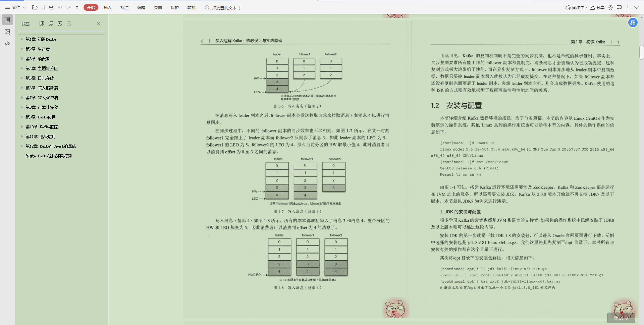This screenshot has height=325, width=644.
Task: Click collapse all bookmarks icon
Action: tap(51, 23)
